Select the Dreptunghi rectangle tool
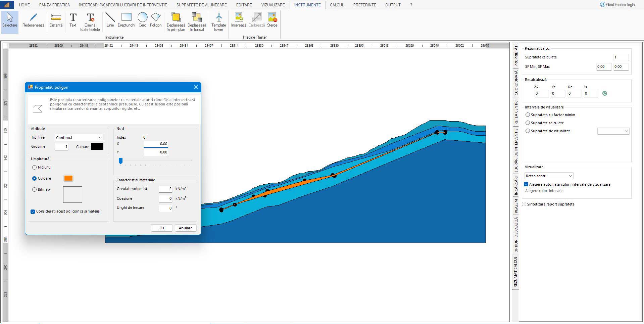The width and height of the screenshot is (644, 324). [126, 20]
